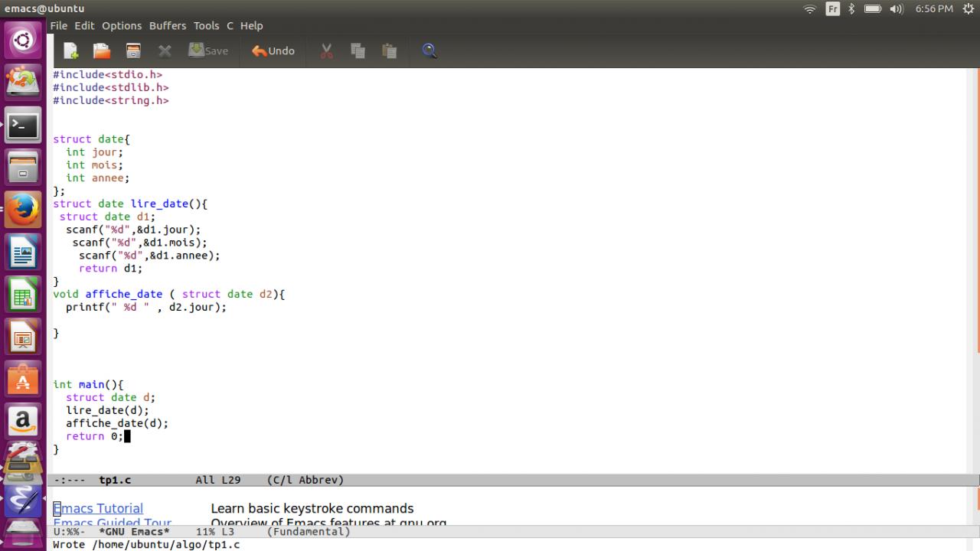Start a search with the magnifier icon

[430, 51]
